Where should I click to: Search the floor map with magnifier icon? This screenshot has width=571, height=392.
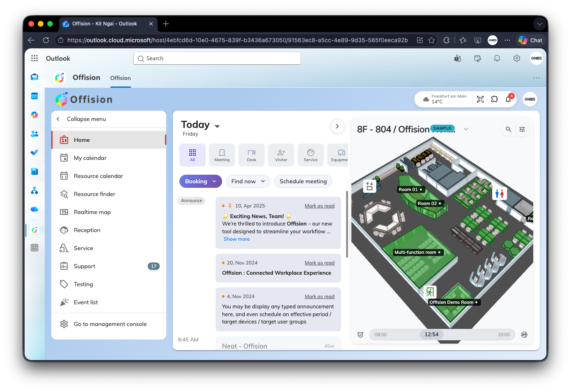click(x=508, y=129)
